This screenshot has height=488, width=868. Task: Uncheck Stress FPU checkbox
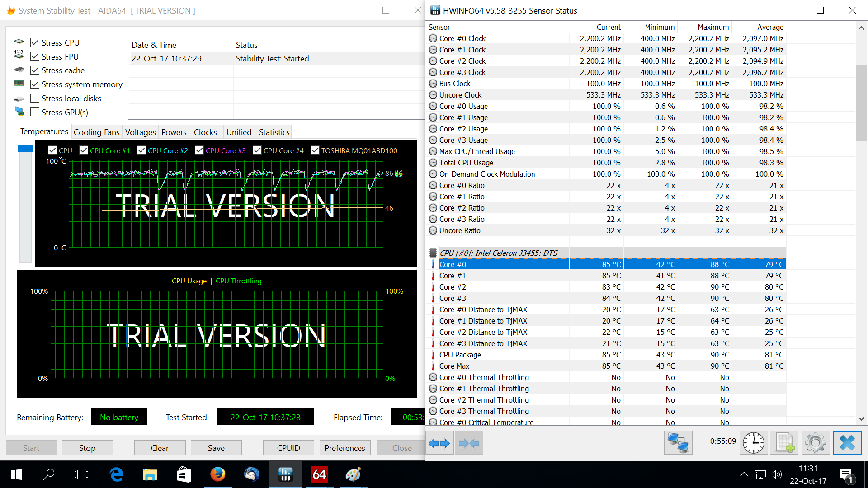35,56
